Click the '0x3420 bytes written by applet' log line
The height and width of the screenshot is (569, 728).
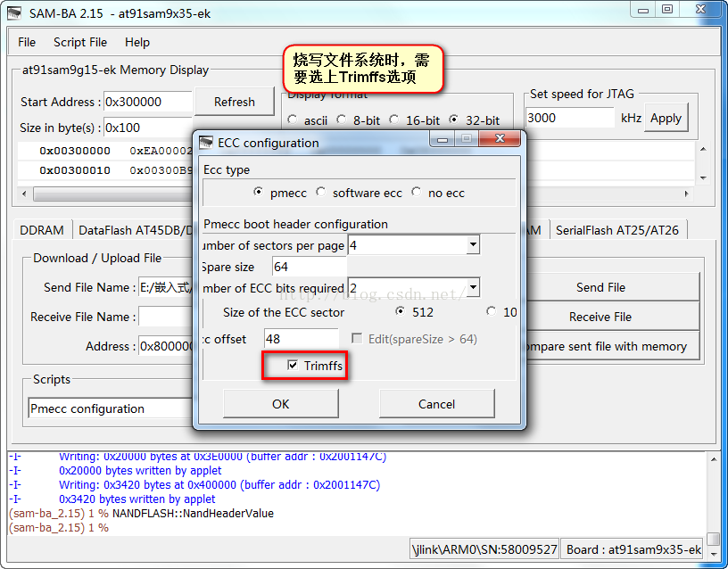(x=137, y=499)
